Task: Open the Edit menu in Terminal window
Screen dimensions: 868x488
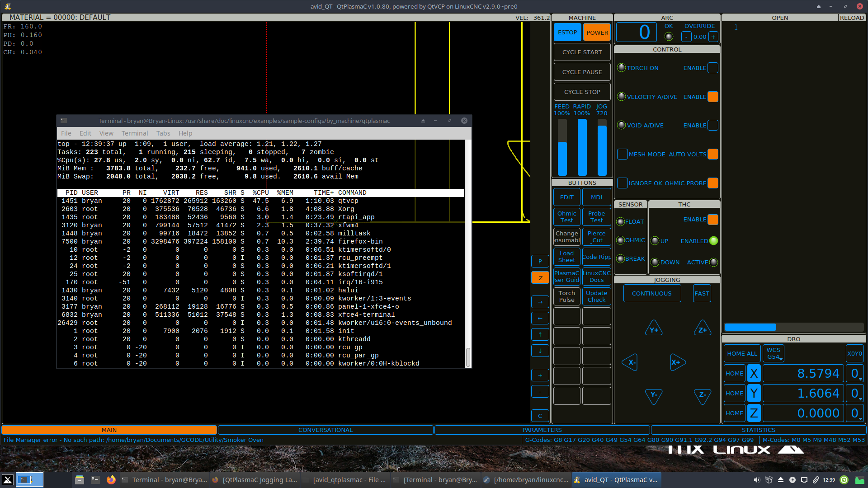Action: [x=85, y=133]
